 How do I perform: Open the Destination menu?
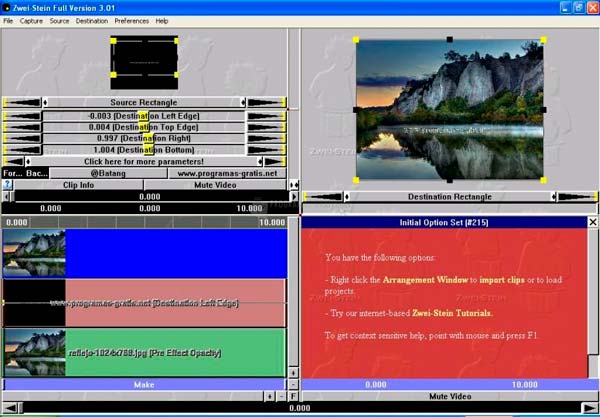[92, 21]
